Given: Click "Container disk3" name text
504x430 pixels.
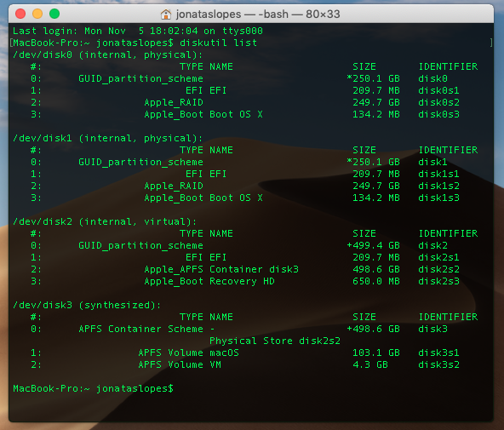Looking at the screenshot, I should tap(254, 269).
